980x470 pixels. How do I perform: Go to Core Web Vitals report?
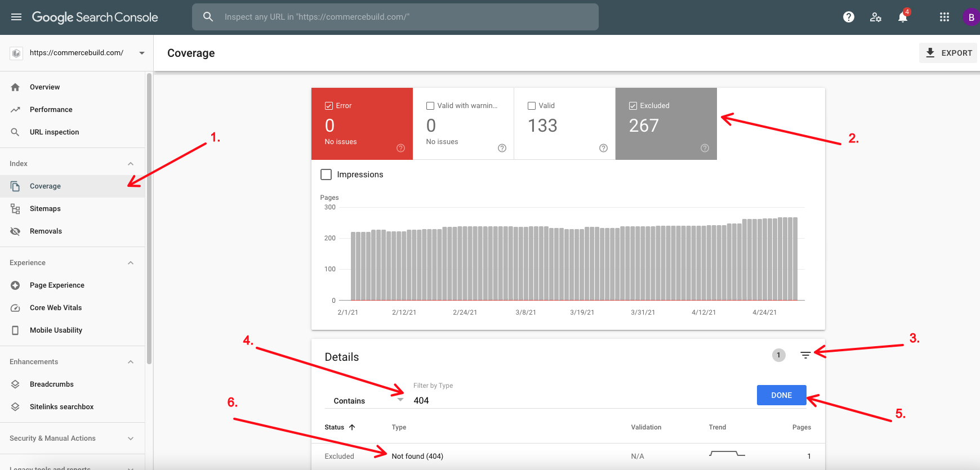[x=56, y=308]
